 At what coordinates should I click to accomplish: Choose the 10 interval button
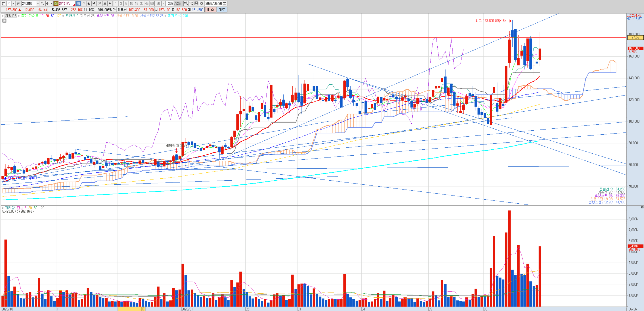(131, 3)
